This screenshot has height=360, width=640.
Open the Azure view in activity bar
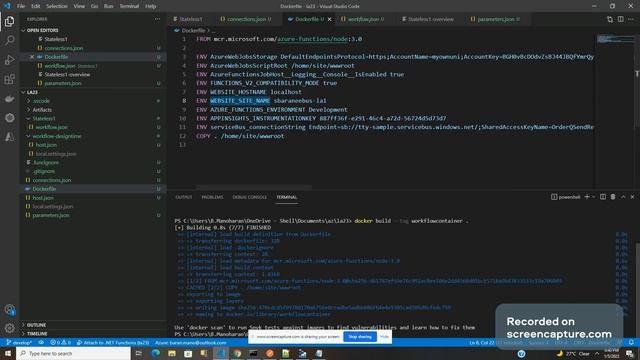tap(9, 137)
